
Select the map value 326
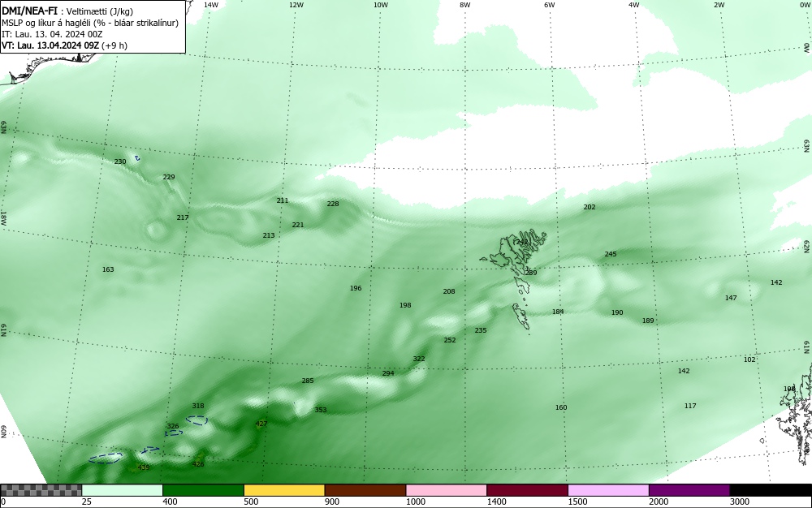point(172,426)
